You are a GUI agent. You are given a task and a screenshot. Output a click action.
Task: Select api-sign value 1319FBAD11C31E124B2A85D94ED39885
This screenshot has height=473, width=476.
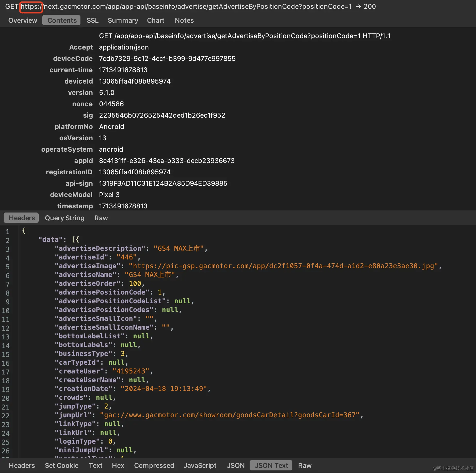[x=163, y=183]
